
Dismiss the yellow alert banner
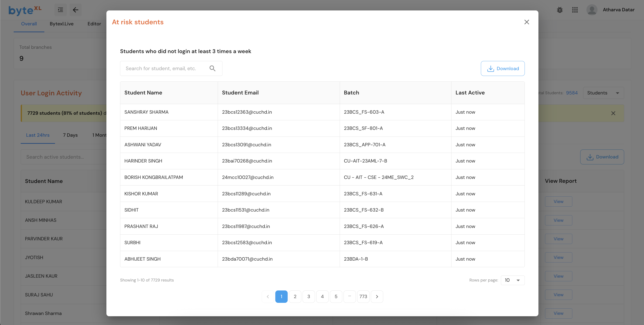(x=613, y=113)
